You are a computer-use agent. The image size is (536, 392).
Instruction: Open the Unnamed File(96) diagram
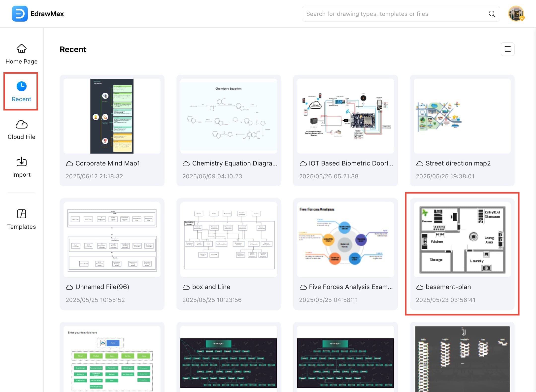(112, 240)
